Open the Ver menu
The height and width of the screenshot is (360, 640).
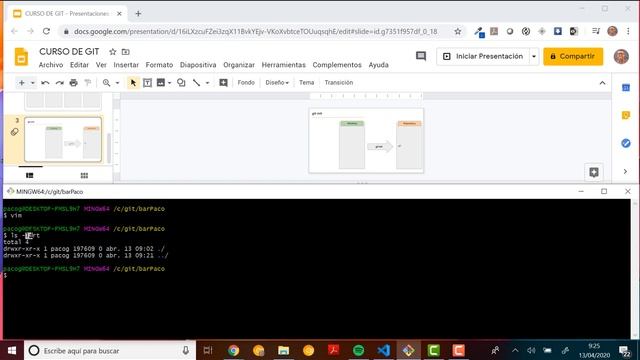pyautogui.click(x=101, y=65)
